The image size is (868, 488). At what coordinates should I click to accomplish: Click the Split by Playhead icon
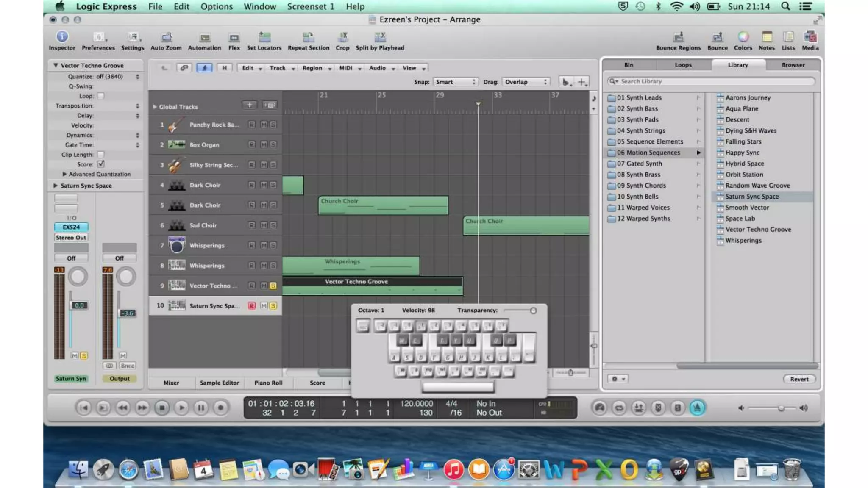(x=379, y=37)
